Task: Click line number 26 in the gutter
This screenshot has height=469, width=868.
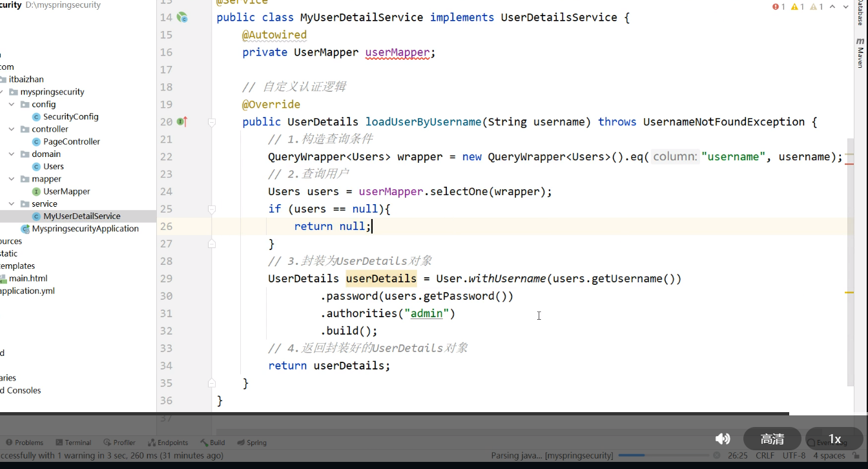Action: click(166, 226)
